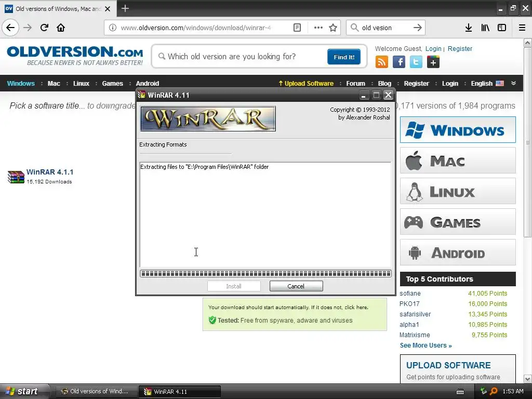Click Cancel in the WinRAR installer

tap(296, 286)
